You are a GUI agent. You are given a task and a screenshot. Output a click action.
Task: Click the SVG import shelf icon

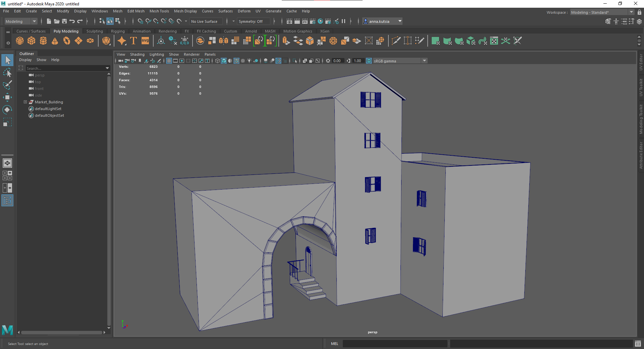click(145, 41)
